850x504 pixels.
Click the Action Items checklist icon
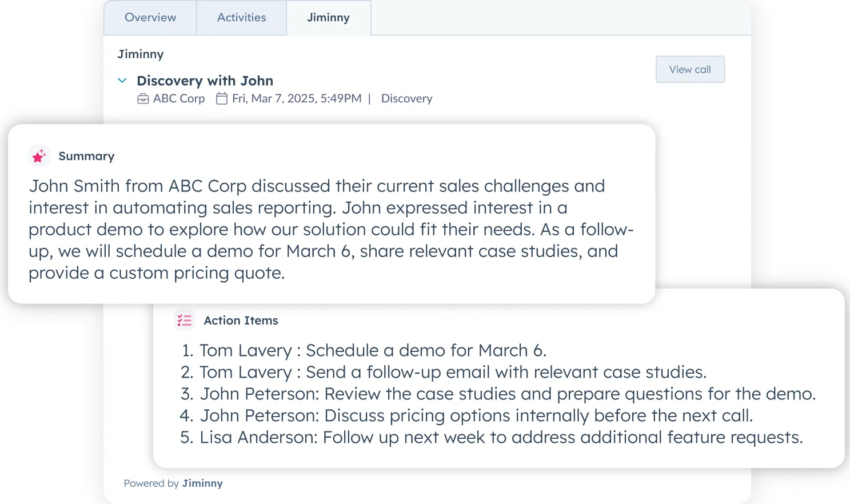pos(184,320)
